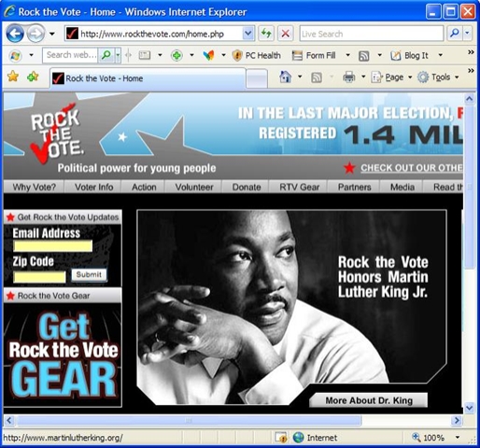
Task: Open the Blog It dropdown arrow
Action: (x=441, y=55)
